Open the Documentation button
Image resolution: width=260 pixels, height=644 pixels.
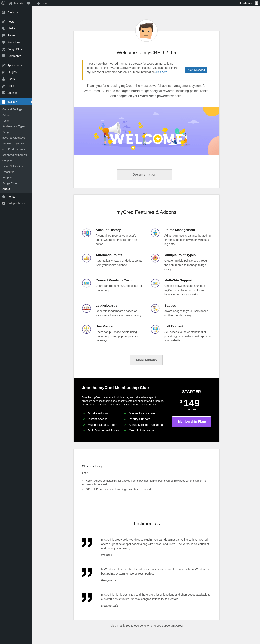pyautogui.click(x=144, y=174)
